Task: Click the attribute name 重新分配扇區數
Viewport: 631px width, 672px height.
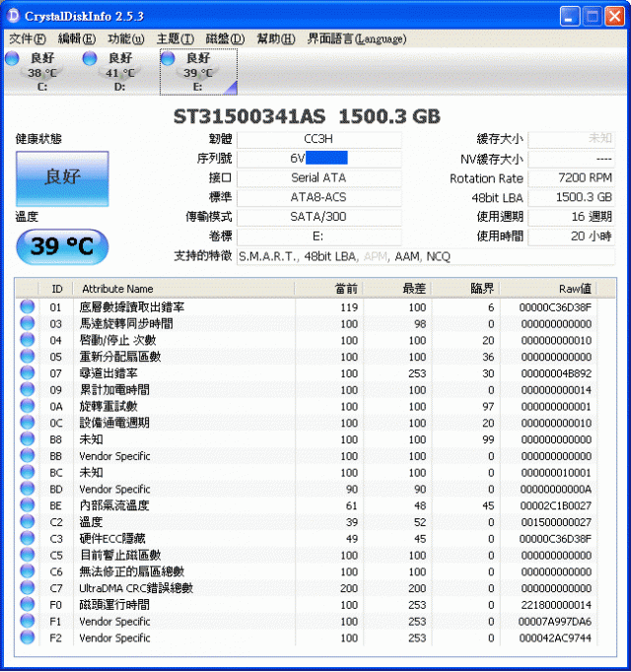Action: pyautogui.click(x=120, y=357)
